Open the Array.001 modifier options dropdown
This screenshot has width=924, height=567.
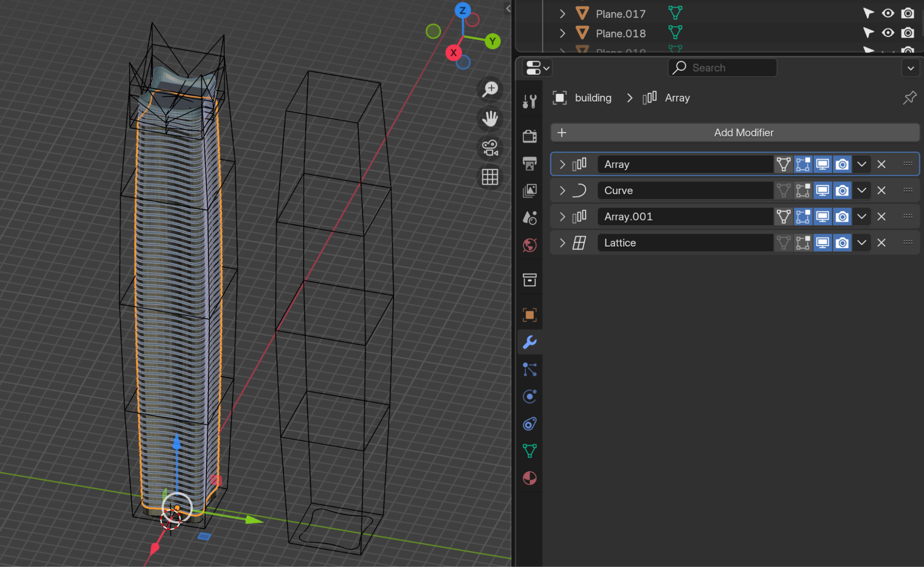click(x=862, y=216)
